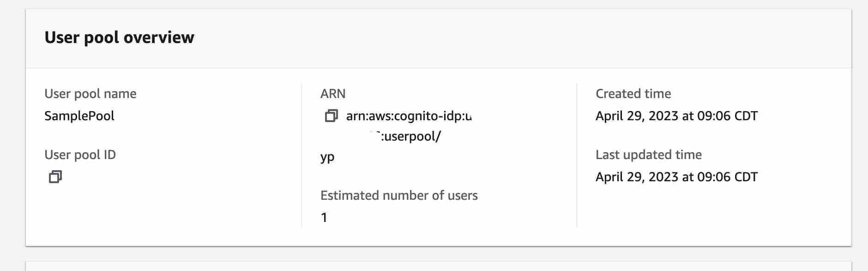
Task: Click the ARN text starting with arn:aws:cognito-idp
Action: point(409,116)
